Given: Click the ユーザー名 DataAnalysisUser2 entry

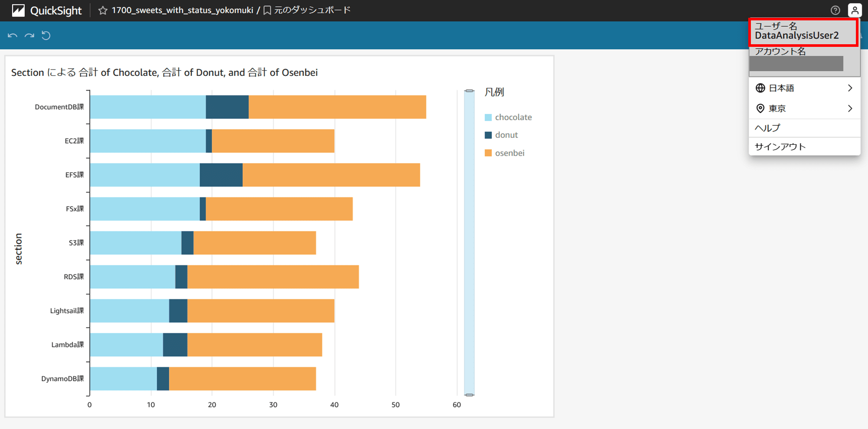Looking at the screenshot, I should click(803, 32).
